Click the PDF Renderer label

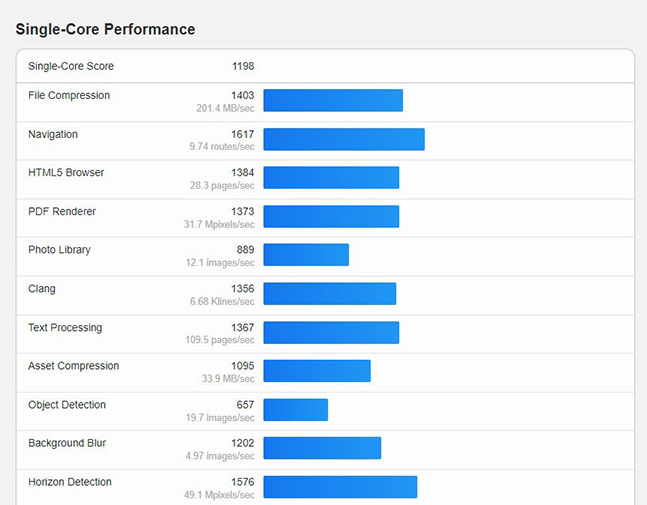click(x=62, y=211)
